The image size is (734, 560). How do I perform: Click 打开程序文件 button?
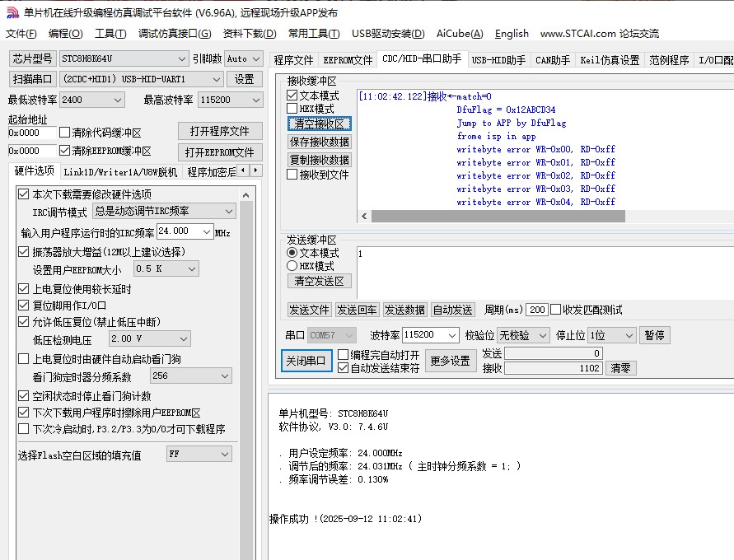pyautogui.click(x=219, y=132)
